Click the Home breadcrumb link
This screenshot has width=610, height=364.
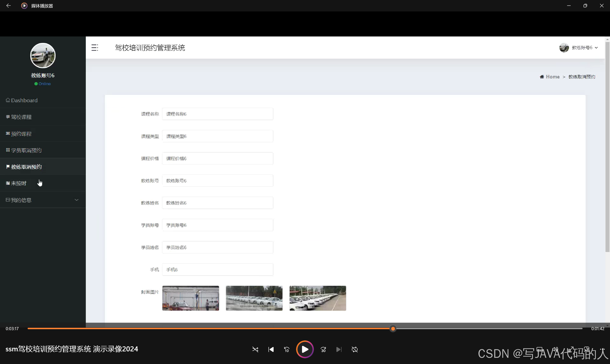(552, 77)
